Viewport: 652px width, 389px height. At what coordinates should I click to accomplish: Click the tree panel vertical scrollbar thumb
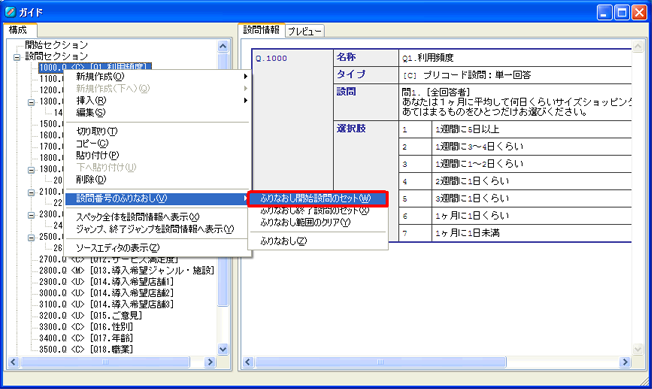pos(223,180)
